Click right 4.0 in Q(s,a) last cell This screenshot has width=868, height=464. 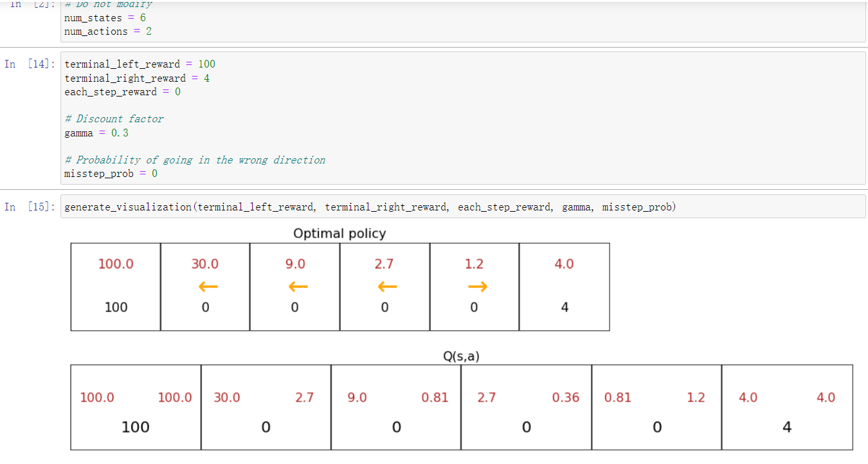[x=826, y=397]
